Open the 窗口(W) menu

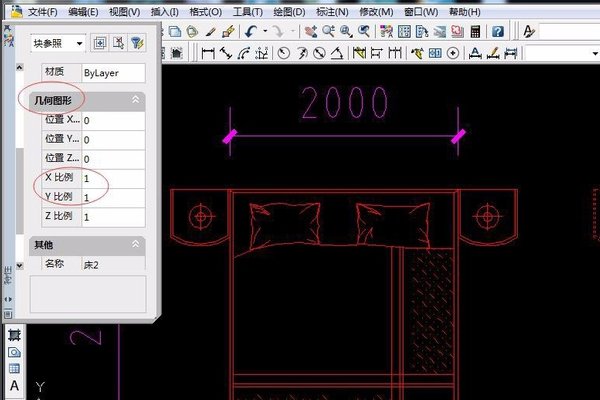[x=421, y=12]
